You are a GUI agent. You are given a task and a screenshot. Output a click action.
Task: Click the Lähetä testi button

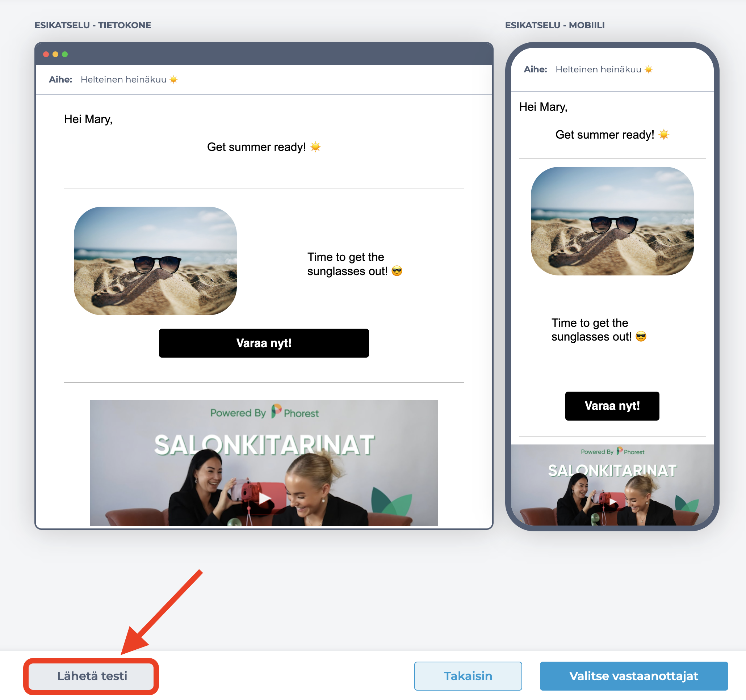click(x=92, y=676)
